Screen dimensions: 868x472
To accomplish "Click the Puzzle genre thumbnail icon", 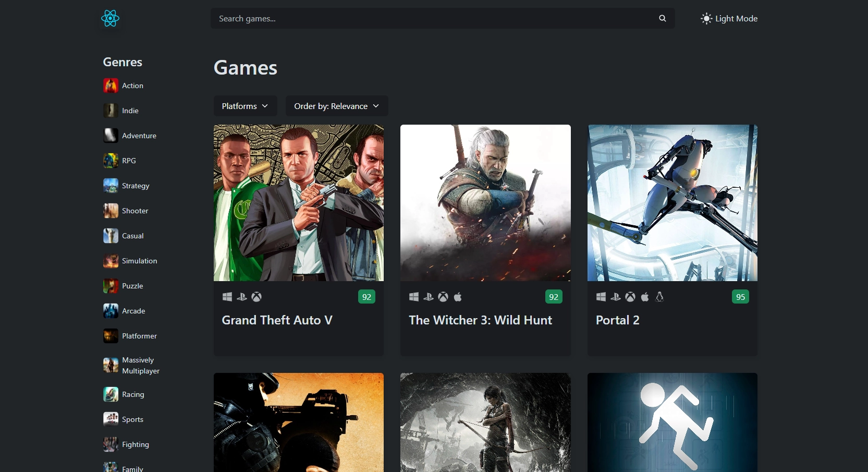I will pos(111,286).
